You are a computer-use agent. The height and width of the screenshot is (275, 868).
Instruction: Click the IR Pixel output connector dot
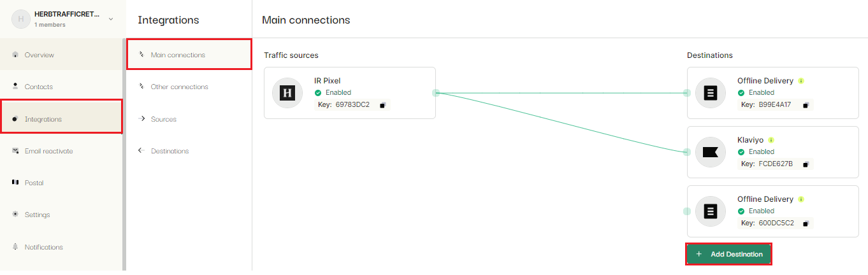point(436,93)
